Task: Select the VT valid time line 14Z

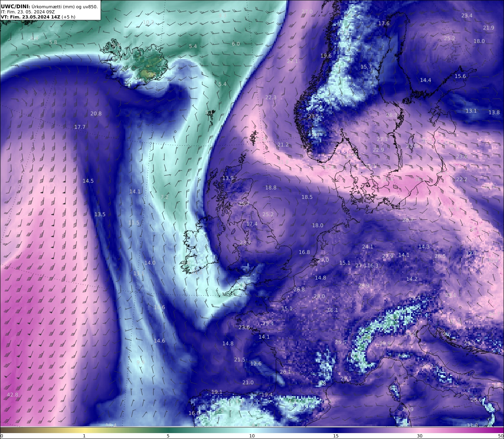Action: [x=38, y=17]
